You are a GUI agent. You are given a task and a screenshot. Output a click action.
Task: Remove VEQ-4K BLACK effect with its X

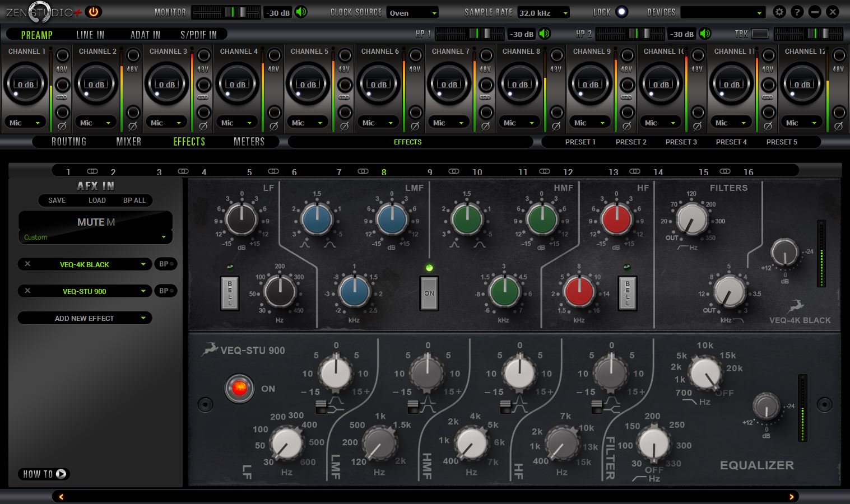coord(27,264)
